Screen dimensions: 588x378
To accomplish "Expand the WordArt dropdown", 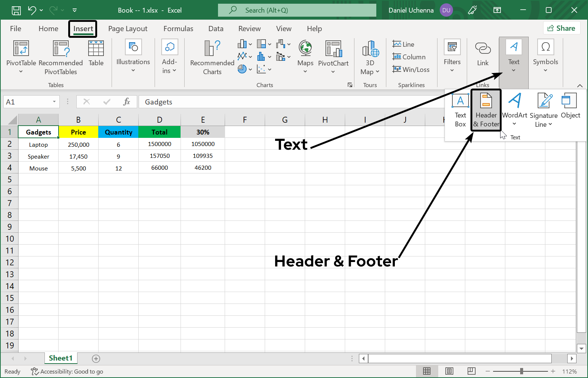I will pos(514,124).
